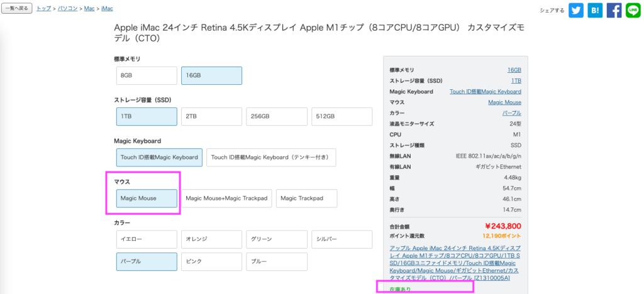Pick the ブルー color option
The width and height of the screenshot is (644, 294).
click(x=277, y=261)
